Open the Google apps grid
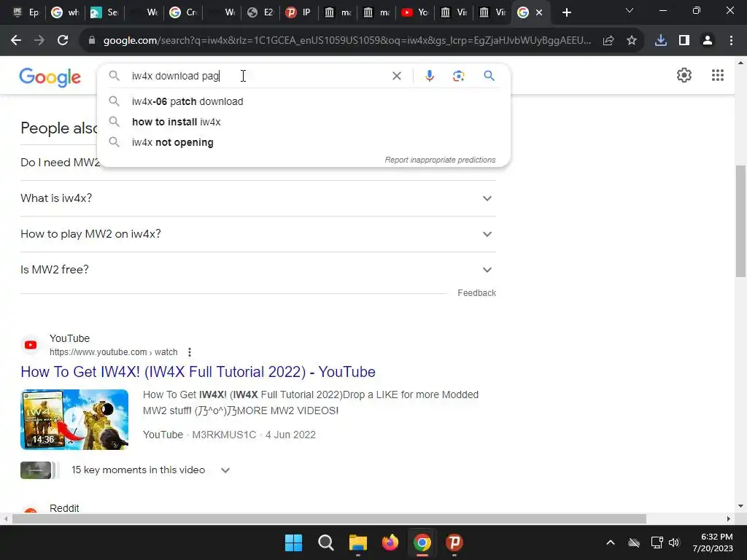747x560 pixels. (718, 75)
